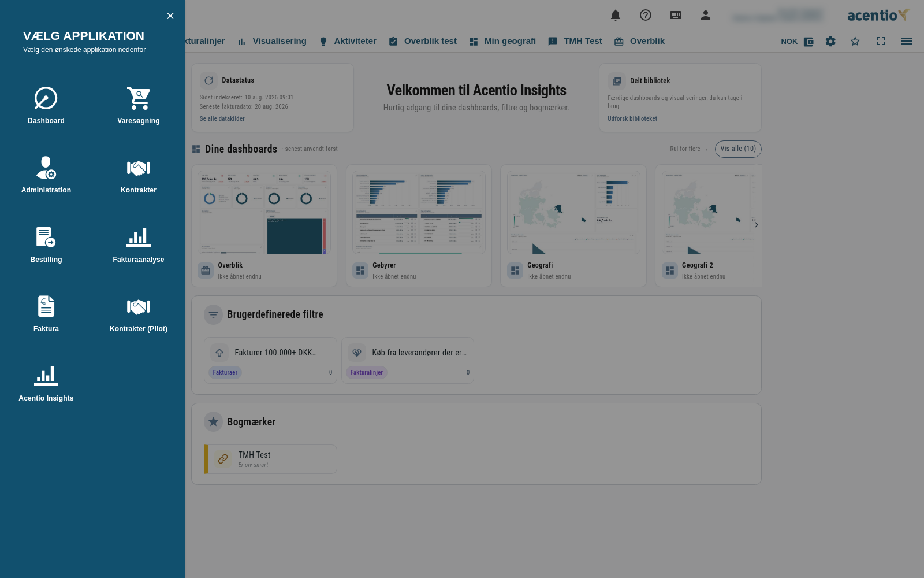Toggle fullscreen mode icon
Viewport: 924px width, 578px height.
(881, 42)
